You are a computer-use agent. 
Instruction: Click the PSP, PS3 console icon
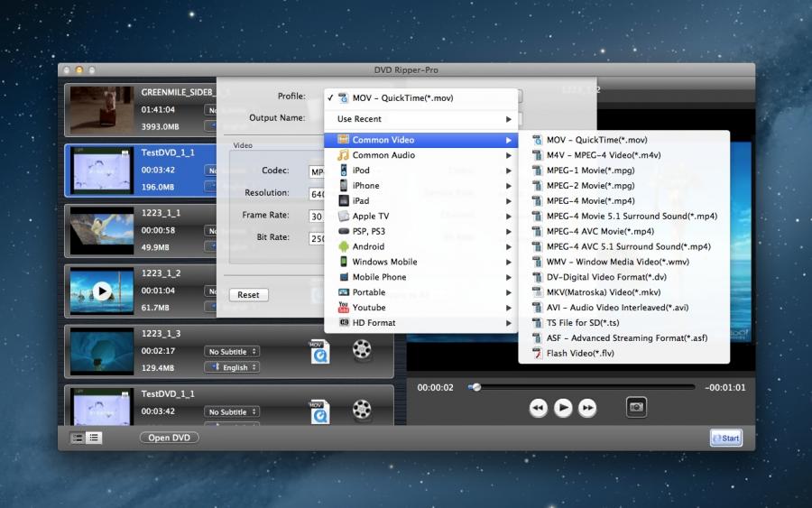coord(344,232)
